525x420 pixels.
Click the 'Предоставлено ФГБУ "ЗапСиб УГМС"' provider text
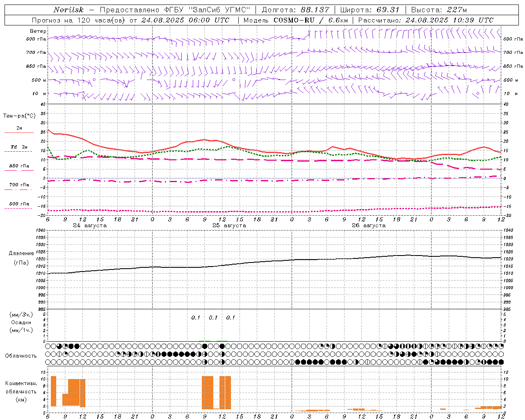175,10
